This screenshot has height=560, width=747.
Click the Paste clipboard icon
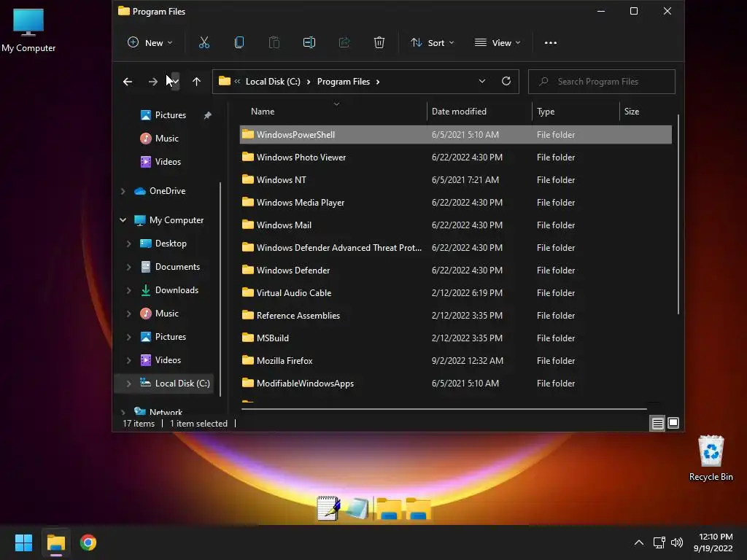pyautogui.click(x=274, y=43)
